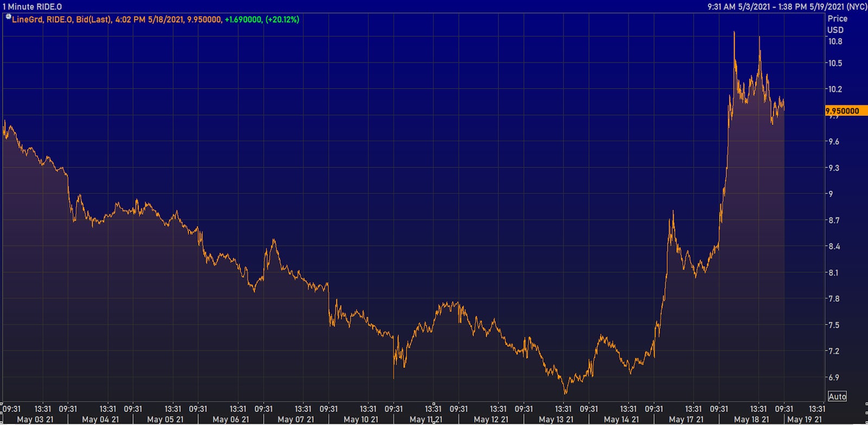This screenshot has height=425, width=868.
Task: Click the percent change '(+20.12%)'
Action: pyautogui.click(x=282, y=20)
